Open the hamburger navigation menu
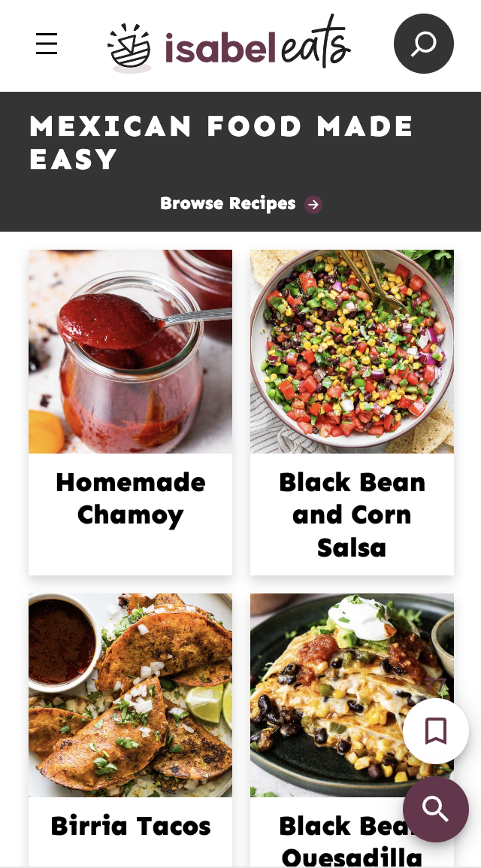 tap(47, 44)
